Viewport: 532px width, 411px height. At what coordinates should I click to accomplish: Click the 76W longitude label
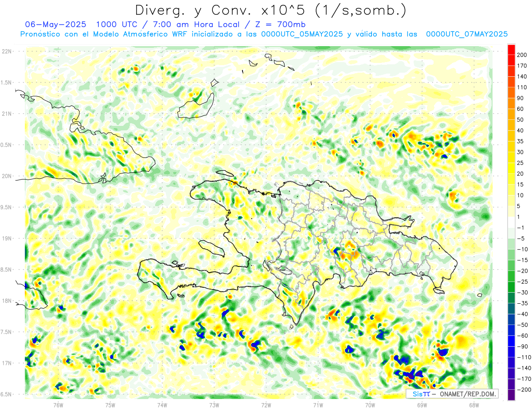[58, 405]
